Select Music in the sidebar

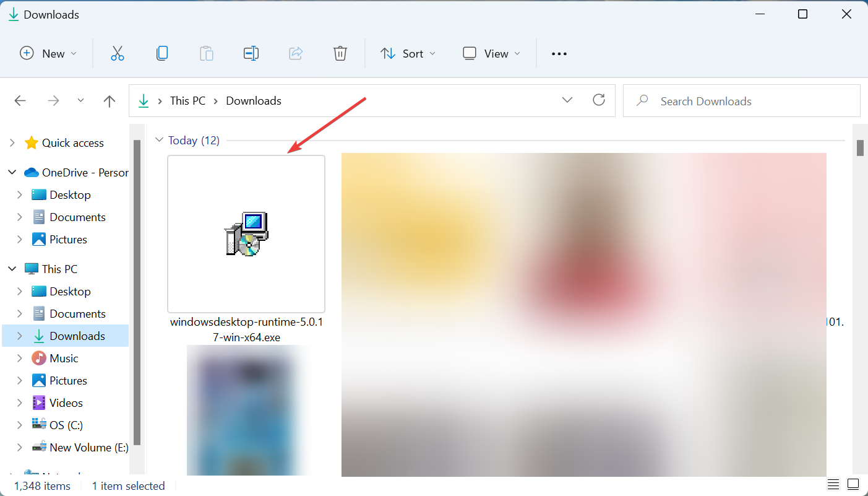64,358
